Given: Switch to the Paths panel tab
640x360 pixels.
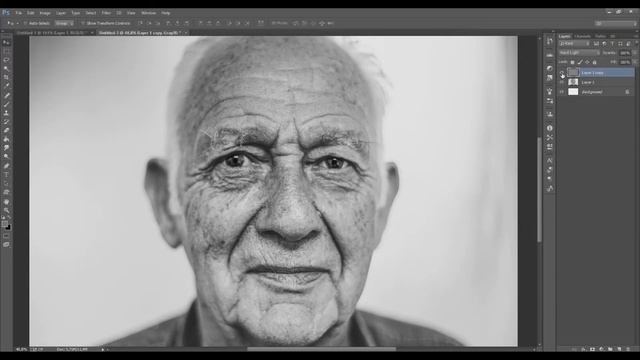Looking at the screenshot, I should click(600, 36).
